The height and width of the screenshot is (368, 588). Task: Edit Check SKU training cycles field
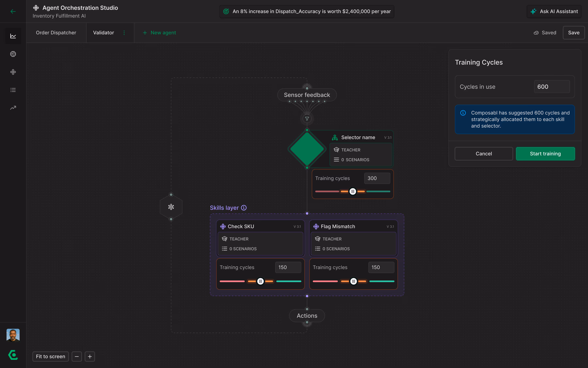click(x=288, y=267)
